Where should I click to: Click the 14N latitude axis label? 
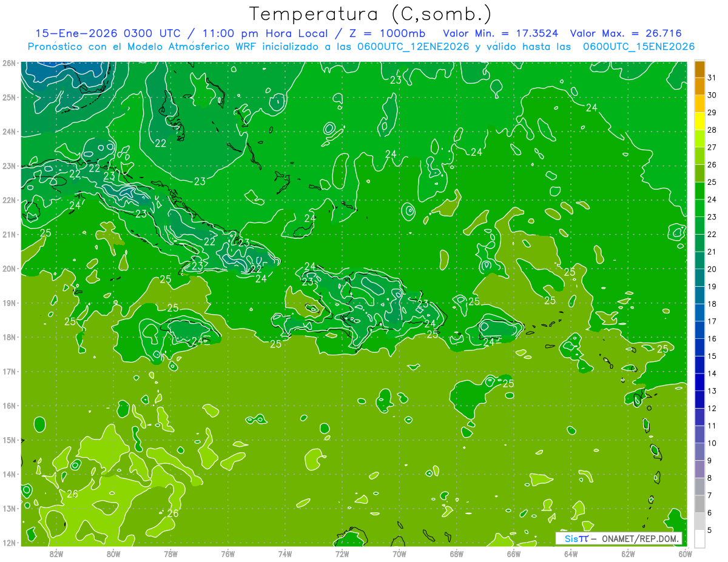[8, 474]
